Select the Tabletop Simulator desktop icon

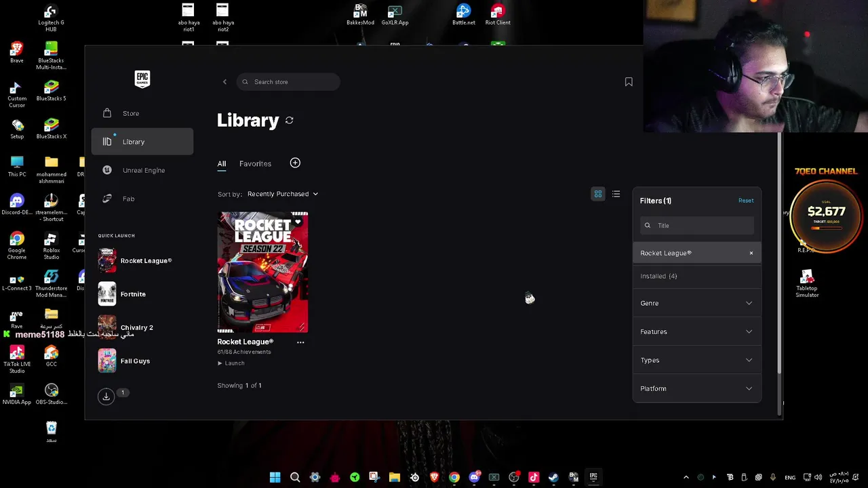(807, 284)
